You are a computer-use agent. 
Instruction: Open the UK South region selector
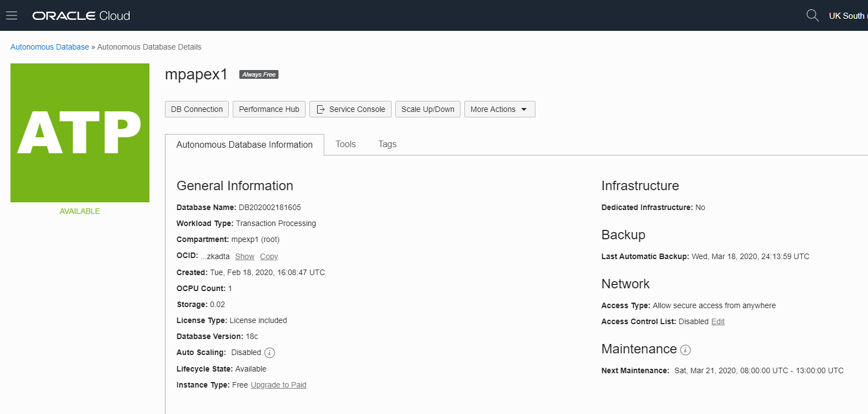848,16
